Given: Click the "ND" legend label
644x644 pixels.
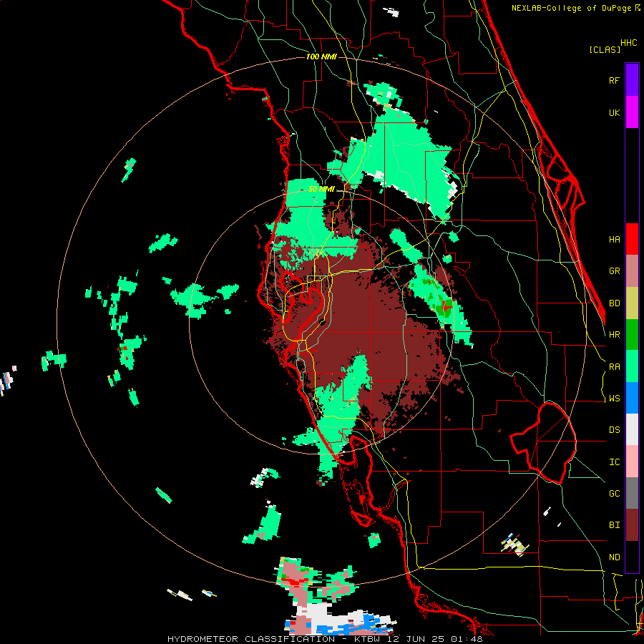Looking at the screenshot, I should (614, 557).
